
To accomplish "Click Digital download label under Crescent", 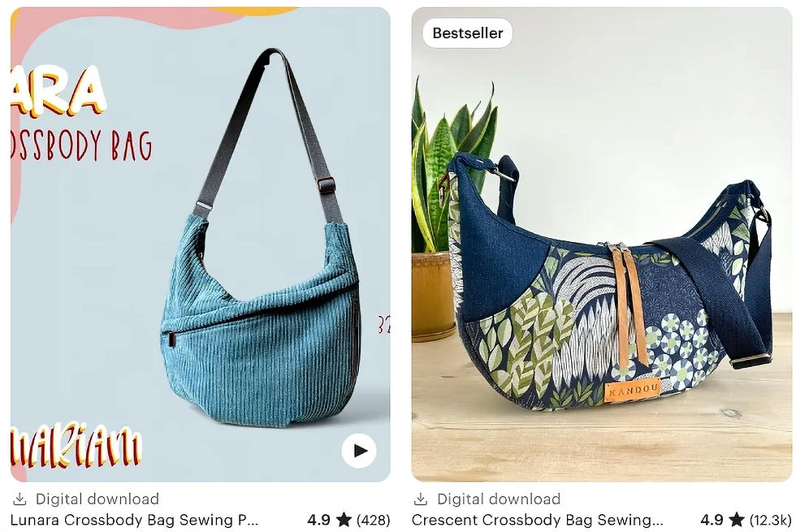I will coord(499,499).
